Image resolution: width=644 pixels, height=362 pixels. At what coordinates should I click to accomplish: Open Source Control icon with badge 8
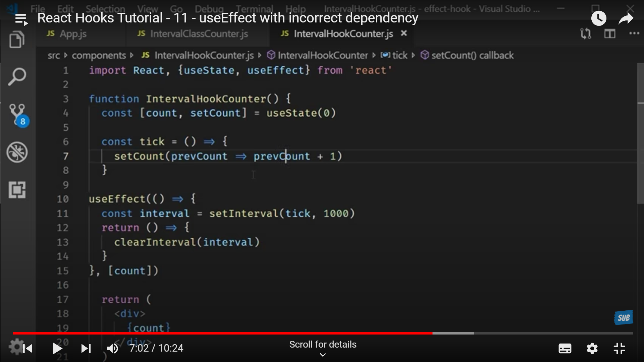(17, 114)
